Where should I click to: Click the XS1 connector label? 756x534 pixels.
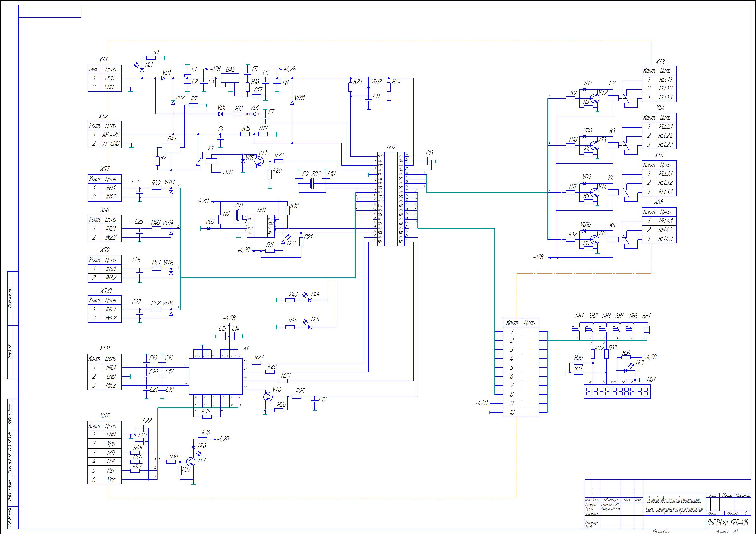pos(103,60)
